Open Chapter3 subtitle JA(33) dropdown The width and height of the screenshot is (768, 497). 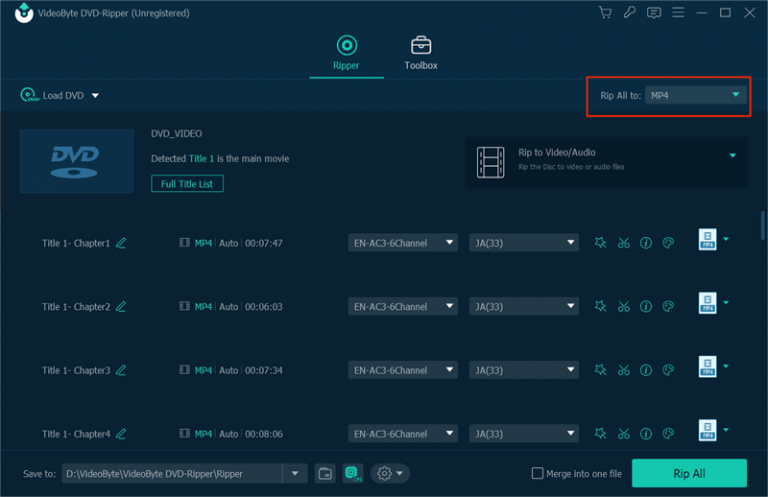tap(524, 370)
